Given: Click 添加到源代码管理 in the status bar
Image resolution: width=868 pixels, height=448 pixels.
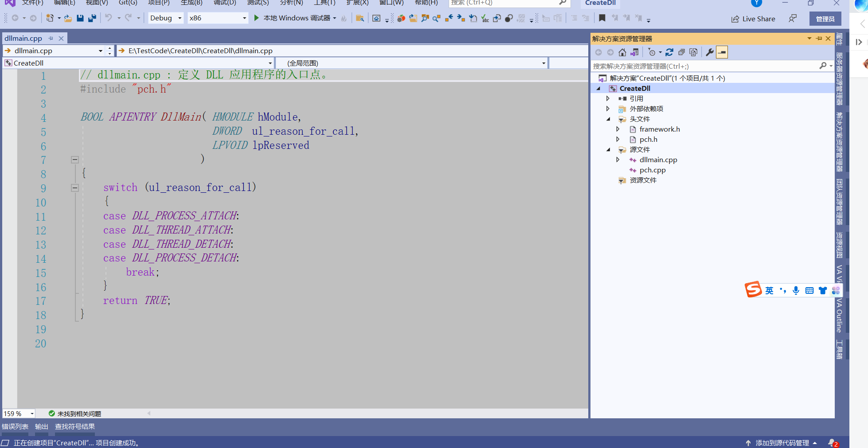Looking at the screenshot, I should coord(782,443).
